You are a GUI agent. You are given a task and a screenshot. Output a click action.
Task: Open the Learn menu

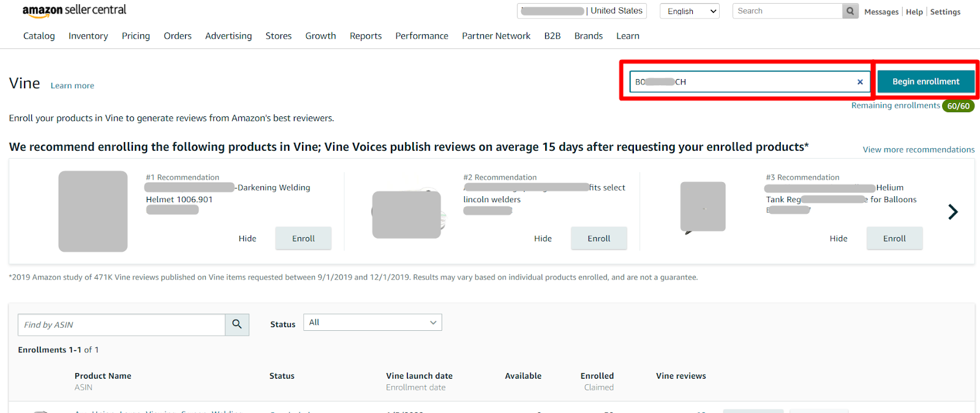(628, 36)
